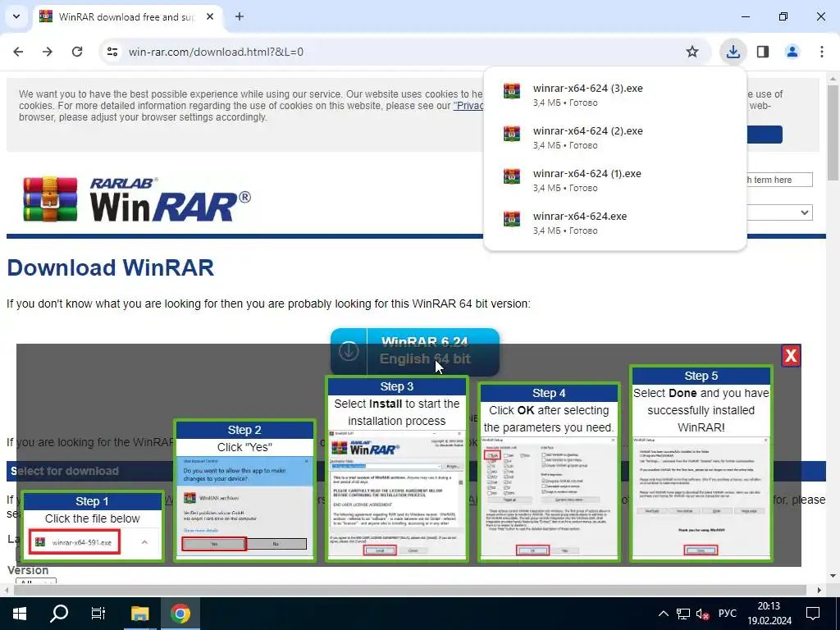Open the Chrome three-dot menu
Screen dimensions: 840x630
click(x=822, y=52)
